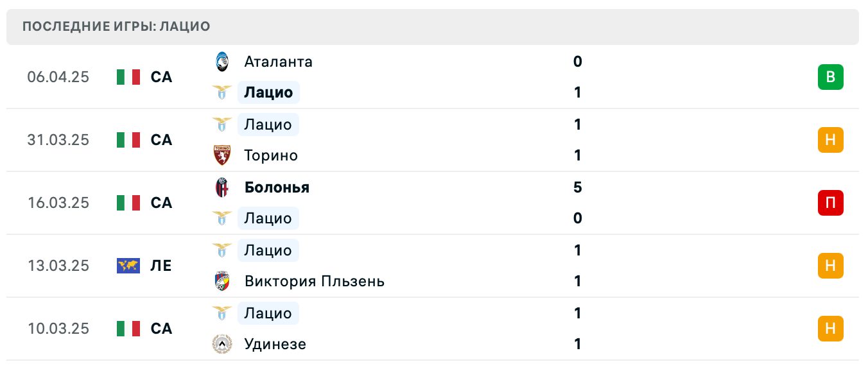This screenshot has height=371, width=868.
Task: Click the Viktoria Plzeň club badge
Action: click(x=221, y=281)
